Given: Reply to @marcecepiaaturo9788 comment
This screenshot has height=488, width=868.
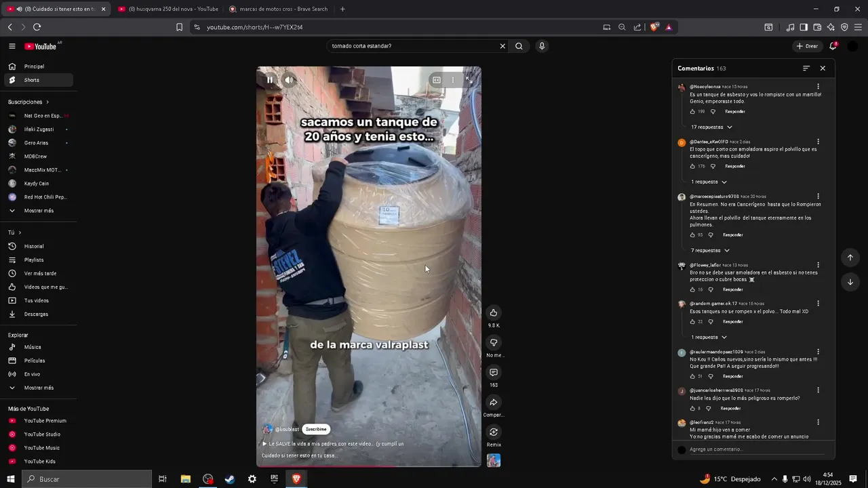Looking at the screenshot, I should (732, 235).
